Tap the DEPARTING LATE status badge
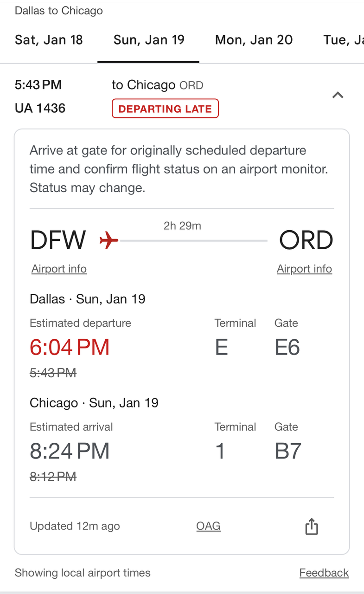 (165, 109)
